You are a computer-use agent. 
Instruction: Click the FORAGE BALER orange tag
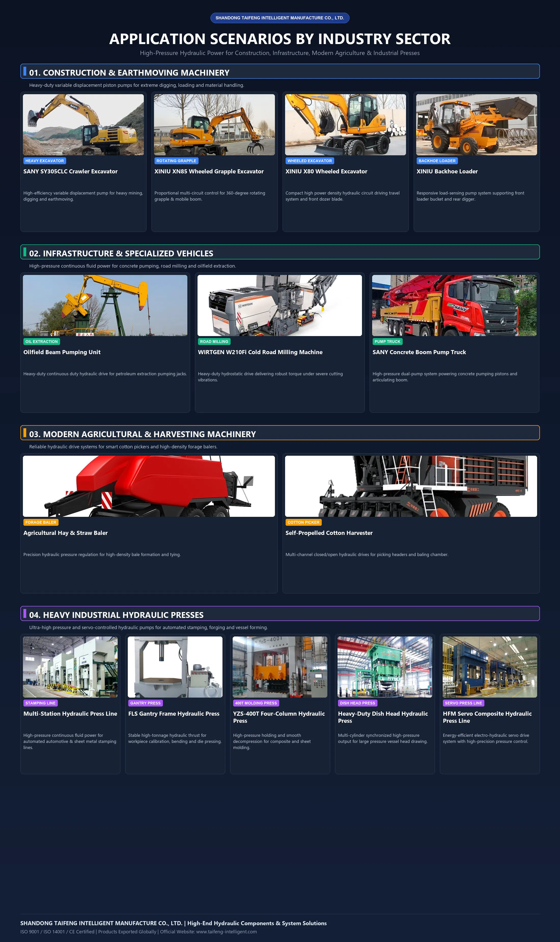[x=41, y=522]
